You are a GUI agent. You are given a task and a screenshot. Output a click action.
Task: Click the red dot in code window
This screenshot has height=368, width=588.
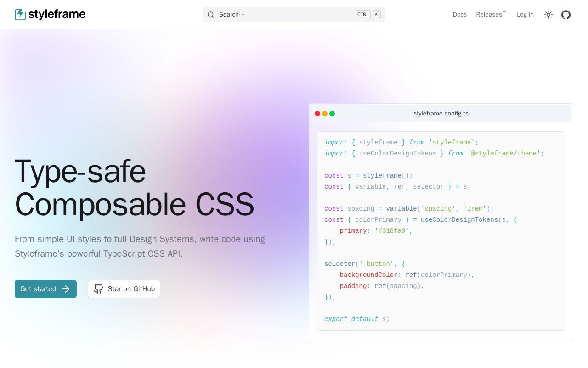coord(317,114)
